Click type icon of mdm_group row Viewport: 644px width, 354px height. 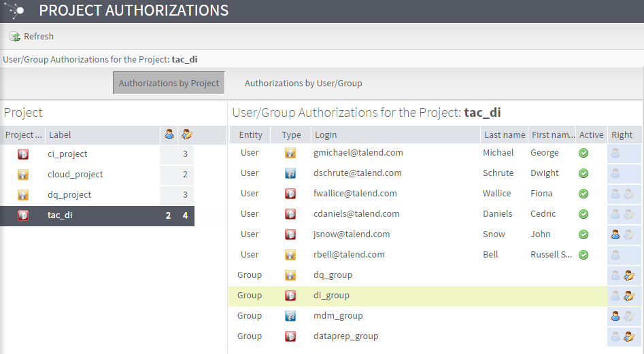click(290, 316)
